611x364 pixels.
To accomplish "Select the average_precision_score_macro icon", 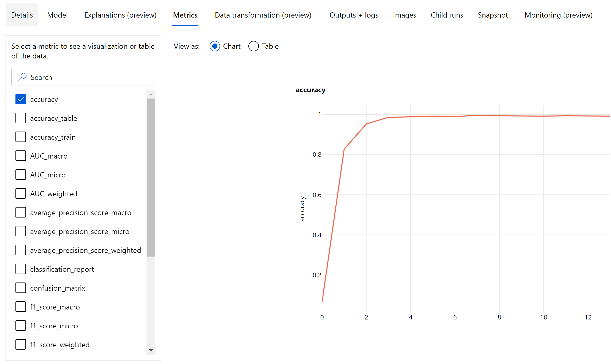I will (x=20, y=212).
